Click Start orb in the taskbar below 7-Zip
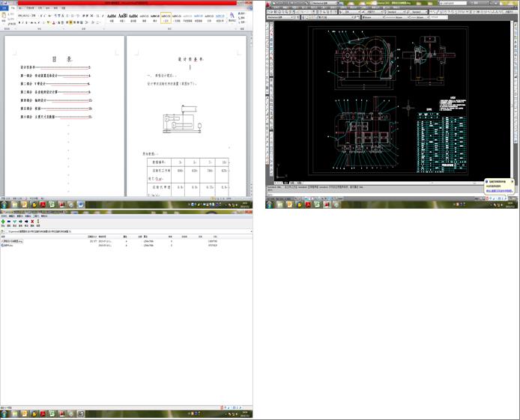Image resolution: width=520 pixels, height=420 pixels. click(x=4, y=414)
